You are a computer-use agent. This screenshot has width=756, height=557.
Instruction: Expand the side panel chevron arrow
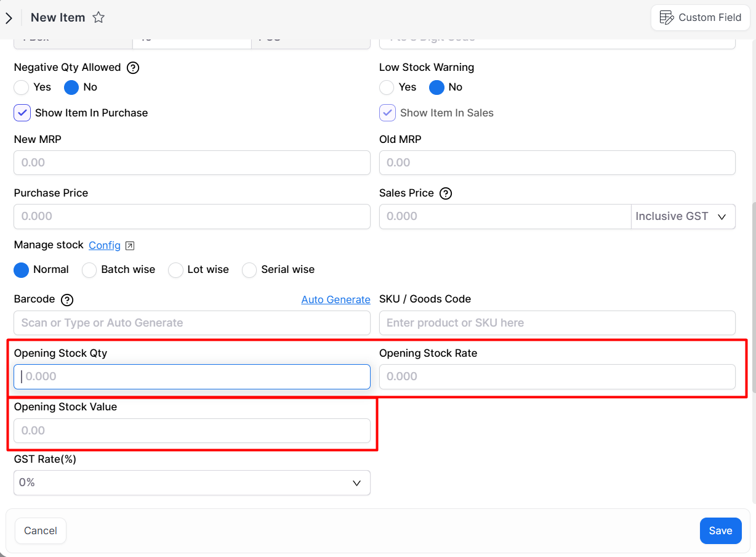9,18
